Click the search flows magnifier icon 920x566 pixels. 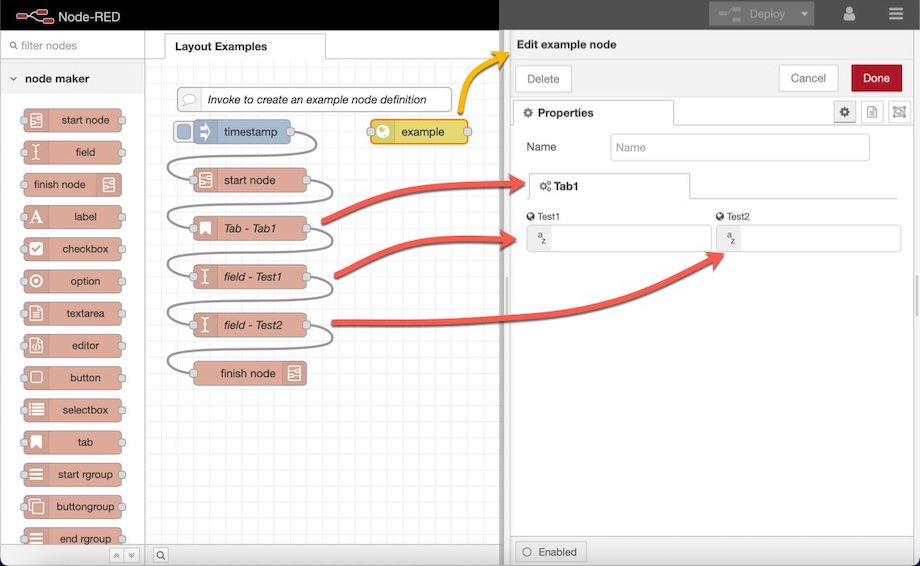tap(161, 555)
